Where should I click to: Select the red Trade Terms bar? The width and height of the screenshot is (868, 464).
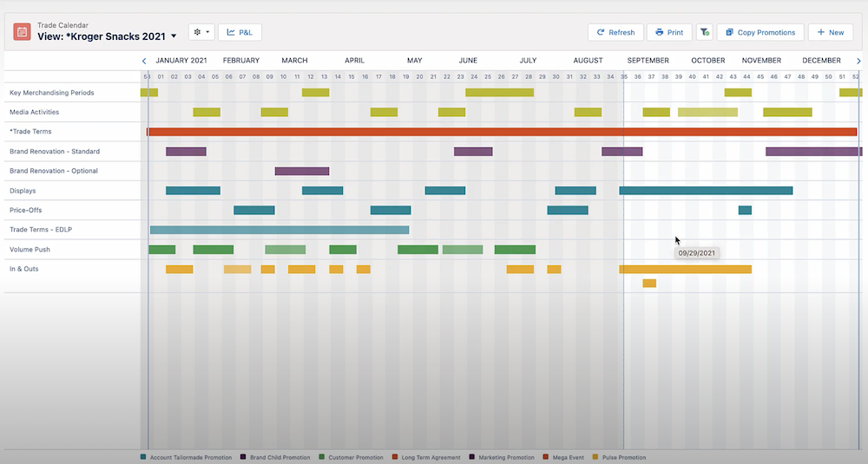click(502, 132)
